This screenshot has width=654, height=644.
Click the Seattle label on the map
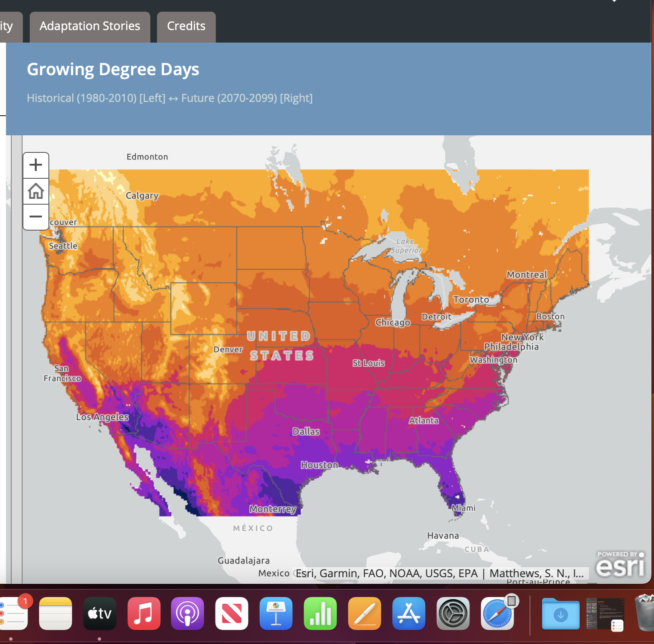(x=63, y=246)
